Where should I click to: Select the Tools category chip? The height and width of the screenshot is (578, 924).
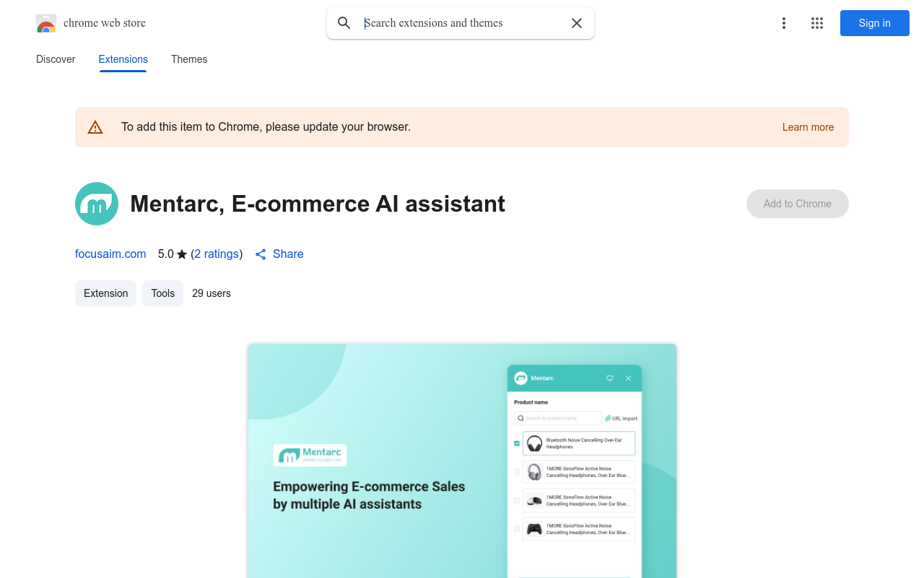tap(163, 293)
